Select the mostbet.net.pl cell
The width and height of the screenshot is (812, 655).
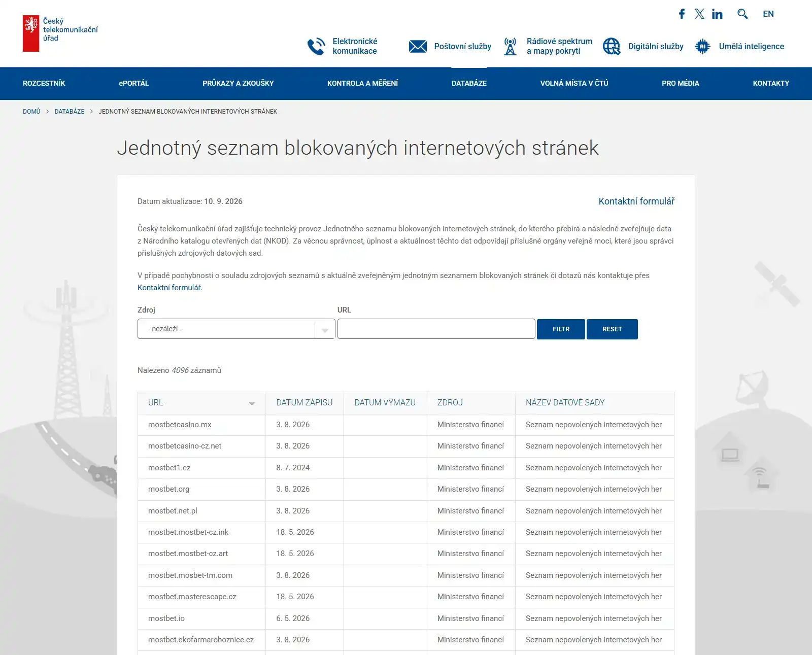tap(201, 511)
